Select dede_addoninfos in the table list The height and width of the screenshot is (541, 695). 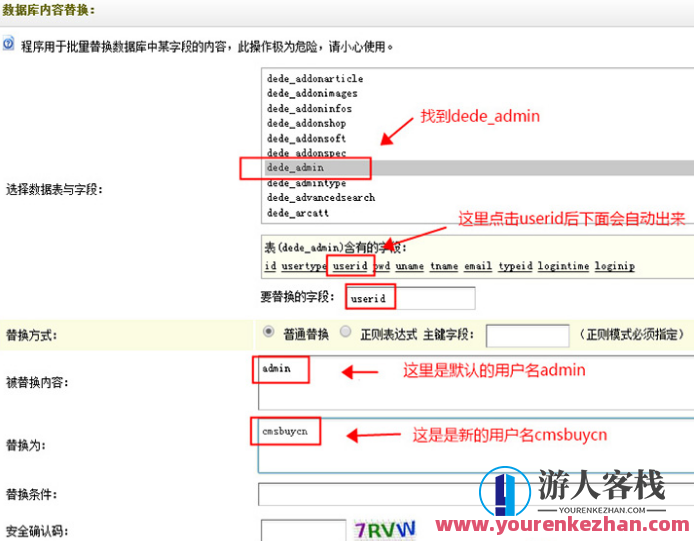pyautogui.click(x=309, y=109)
